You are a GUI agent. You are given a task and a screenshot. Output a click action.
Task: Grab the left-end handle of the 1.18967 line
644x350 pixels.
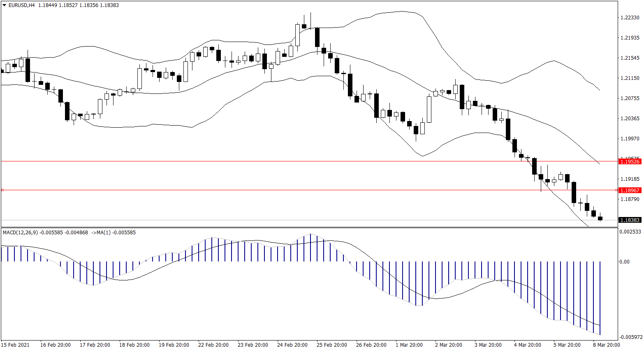pyautogui.click(x=2, y=190)
